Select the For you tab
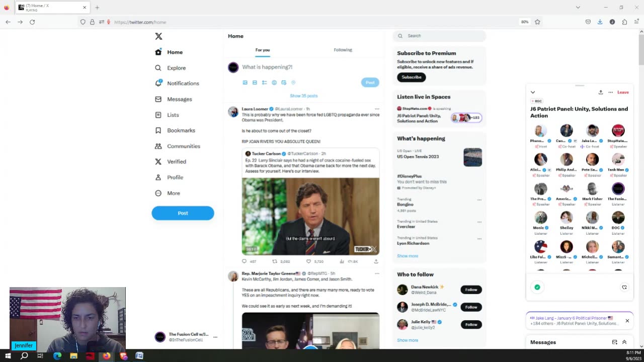This screenshot has width=644, height=362. [x=262, y=50]
